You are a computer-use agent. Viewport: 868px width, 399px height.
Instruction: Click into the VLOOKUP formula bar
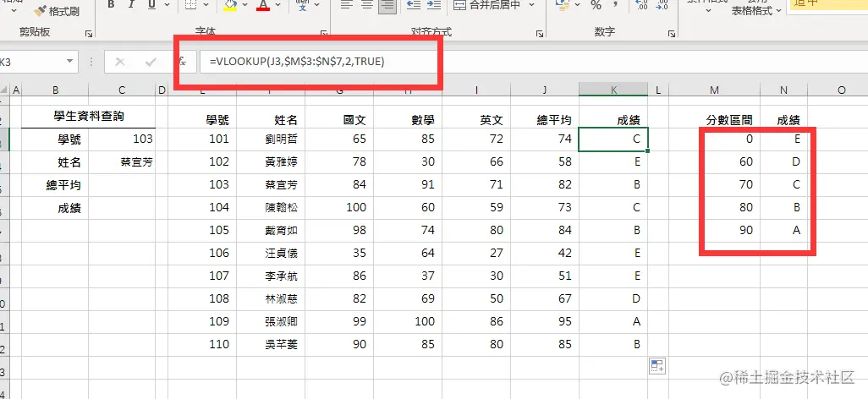pos(532,62)
